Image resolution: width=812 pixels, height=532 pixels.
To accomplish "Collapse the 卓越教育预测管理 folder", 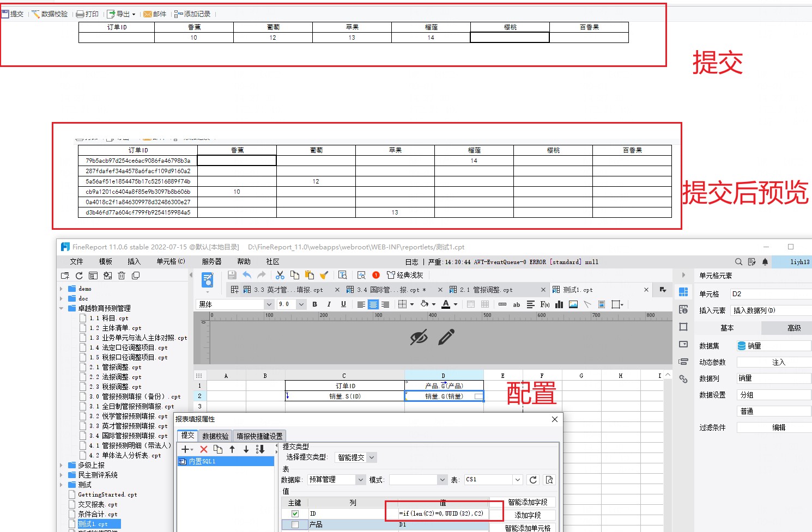I will (x=61, y=308).
